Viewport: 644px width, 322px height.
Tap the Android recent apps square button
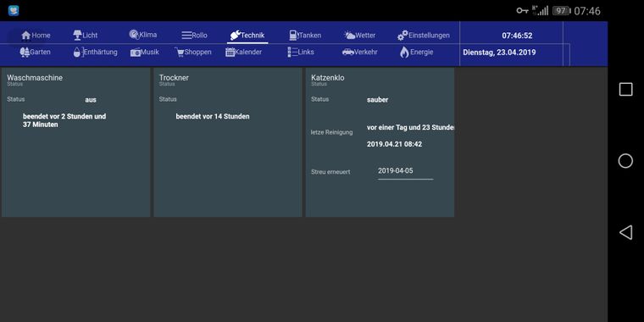(625, 89)
